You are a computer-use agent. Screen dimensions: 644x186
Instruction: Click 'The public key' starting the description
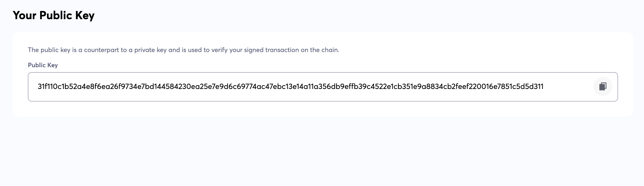point(49,50)
